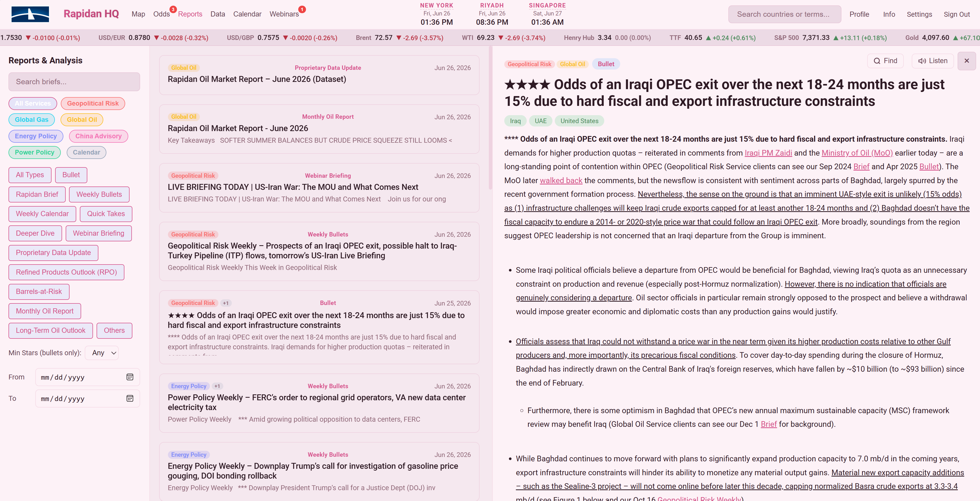Click the United States country tag
This screenshot has height=501, width=980.
point(579,121)
